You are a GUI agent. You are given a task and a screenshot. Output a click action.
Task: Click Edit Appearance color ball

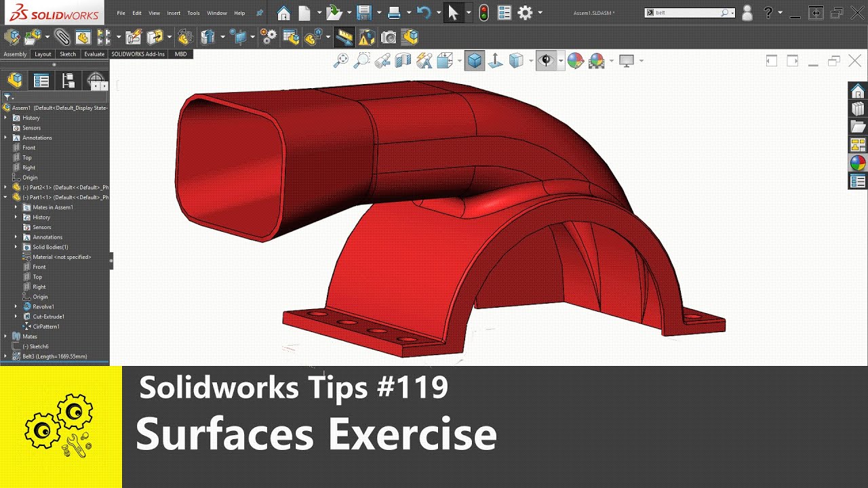point(576,61)
